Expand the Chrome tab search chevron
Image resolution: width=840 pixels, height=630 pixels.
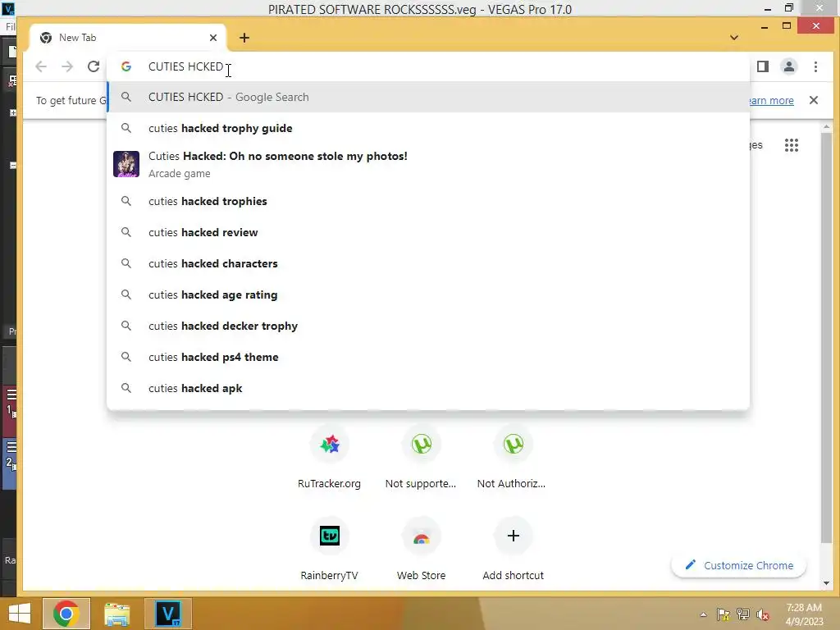tap(734, 38)
